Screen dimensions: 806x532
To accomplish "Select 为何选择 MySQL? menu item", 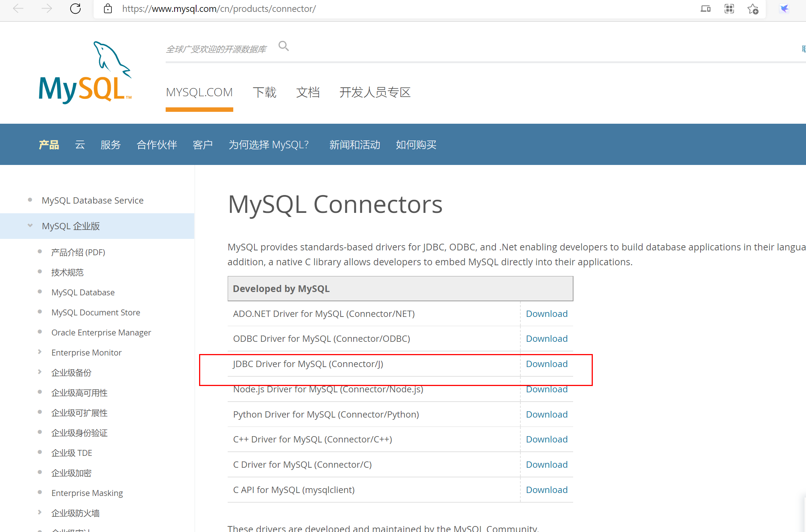I will pos(269,145).
